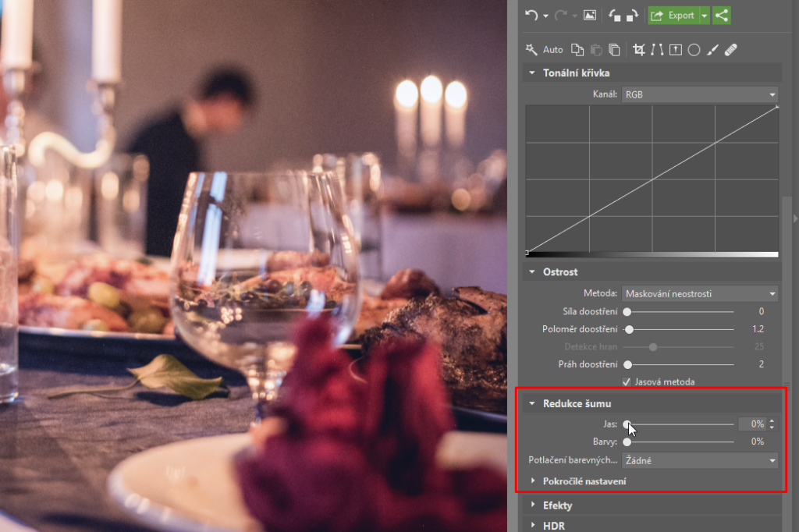Viewport: 799px width, 532px height.
Task: Select the perspective lines tool
Action: 657,49
